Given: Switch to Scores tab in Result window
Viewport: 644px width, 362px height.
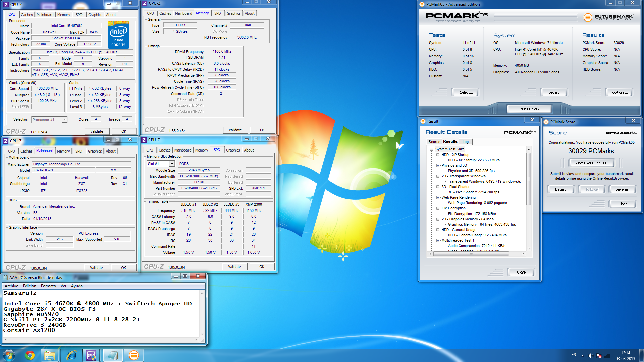Looking at the screenshot, I should pyautogui.click(x=434, y=142).
